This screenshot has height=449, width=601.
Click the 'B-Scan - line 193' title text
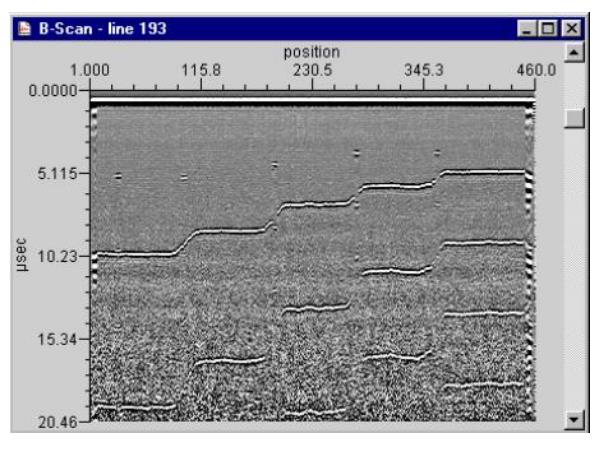click(103, 29)
